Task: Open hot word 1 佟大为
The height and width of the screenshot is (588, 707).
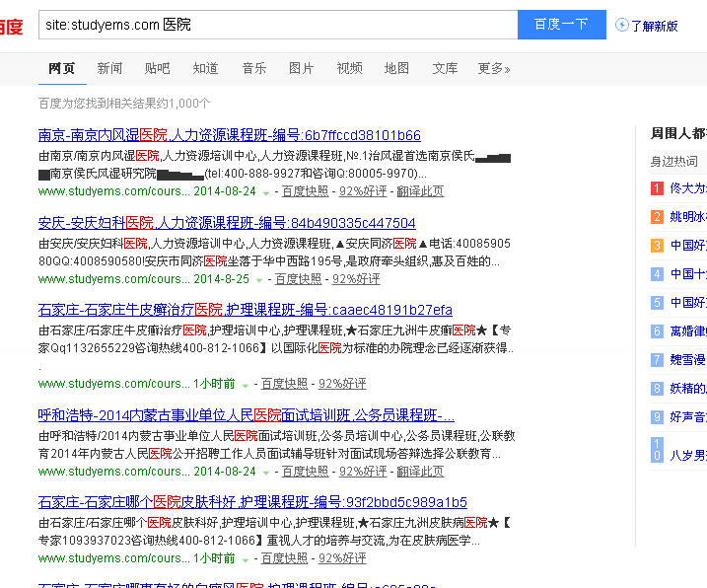Action: click(688, 188)
